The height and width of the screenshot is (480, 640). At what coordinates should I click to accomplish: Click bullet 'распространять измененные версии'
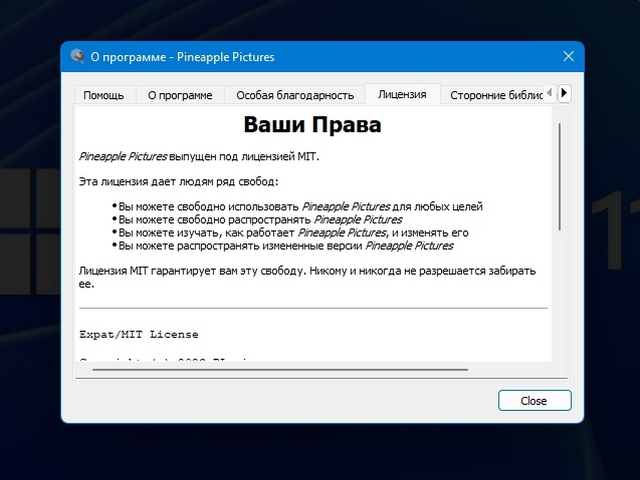pos(270,246)
